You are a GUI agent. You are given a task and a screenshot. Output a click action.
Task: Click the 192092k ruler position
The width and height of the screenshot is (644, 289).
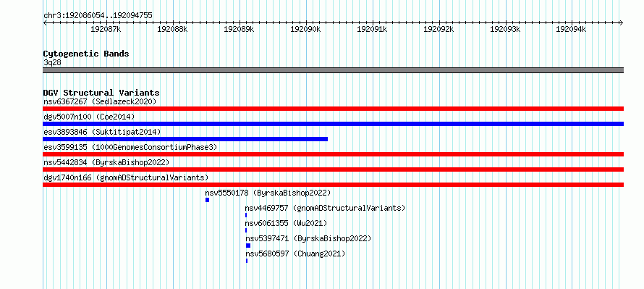(x=438, y=29)
